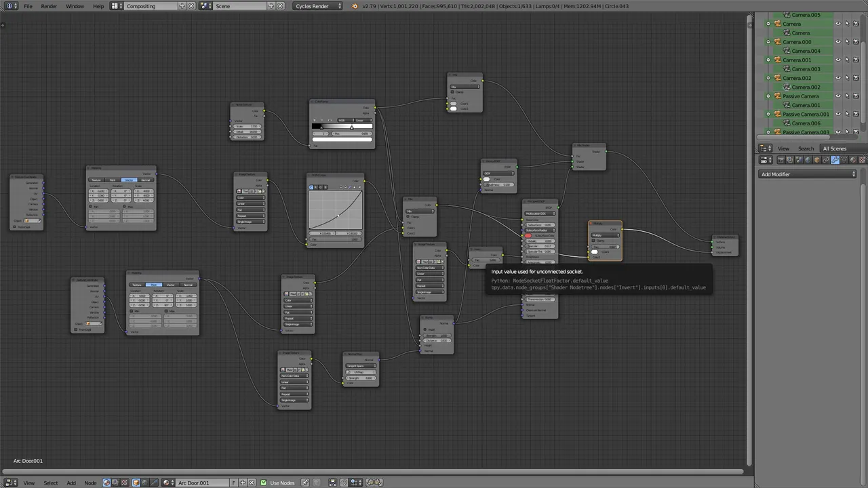Open the outliner View menu

point(783,148)
